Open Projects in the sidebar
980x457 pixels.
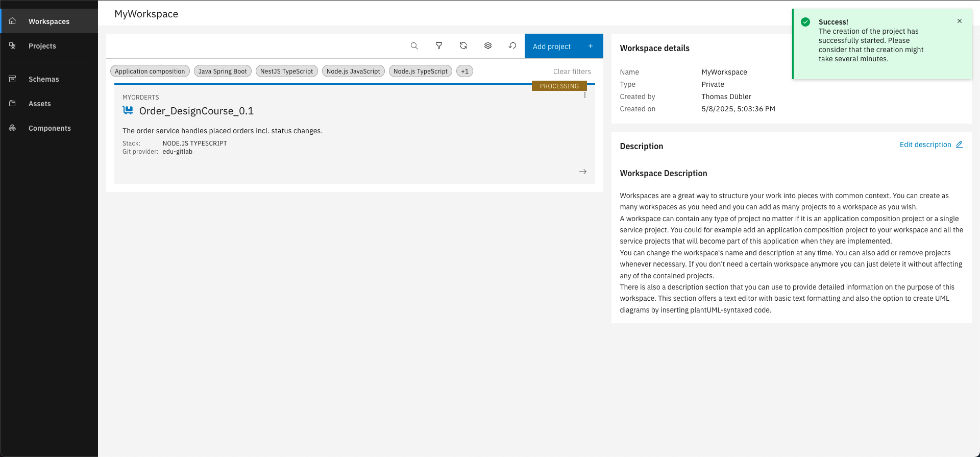click(x=49, y=46)
